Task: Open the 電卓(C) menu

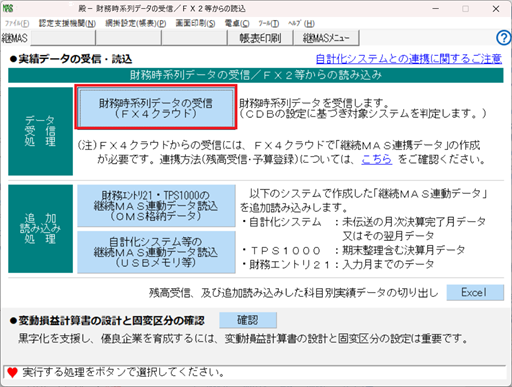Action: point(237,23)
